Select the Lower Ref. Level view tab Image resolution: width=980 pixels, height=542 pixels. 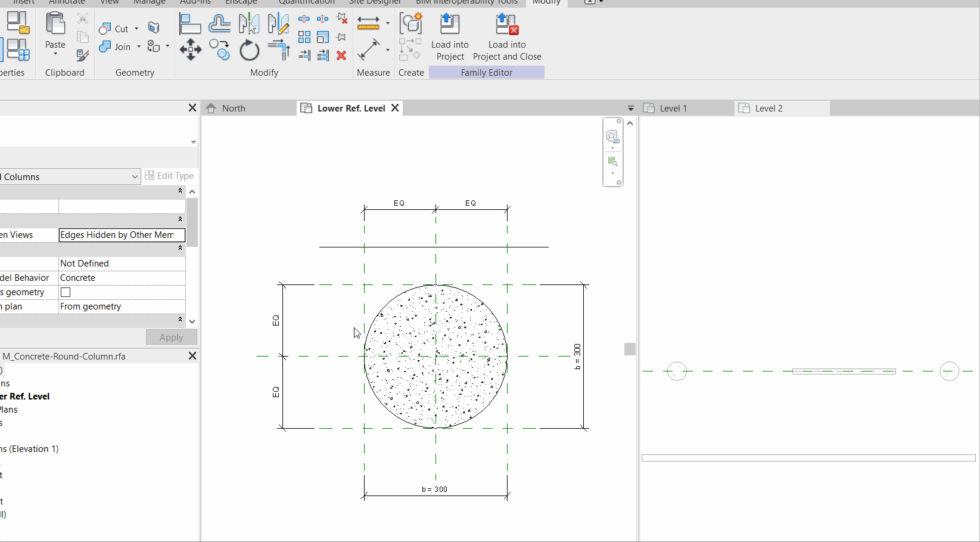[351, 109]
